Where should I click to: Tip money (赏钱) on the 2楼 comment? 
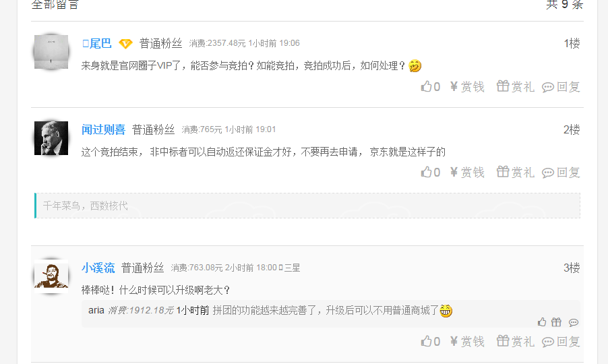click(x=467, y=172)
